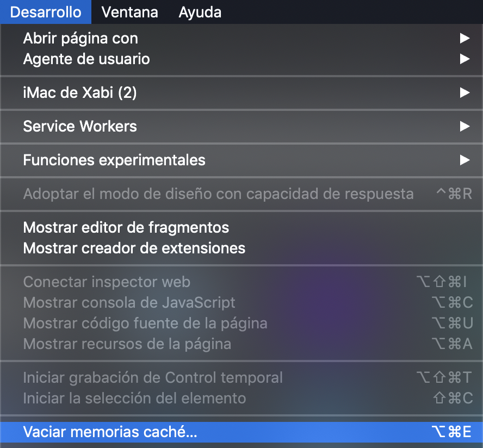Select Mostrar código fuente de la página

[145, 323]
